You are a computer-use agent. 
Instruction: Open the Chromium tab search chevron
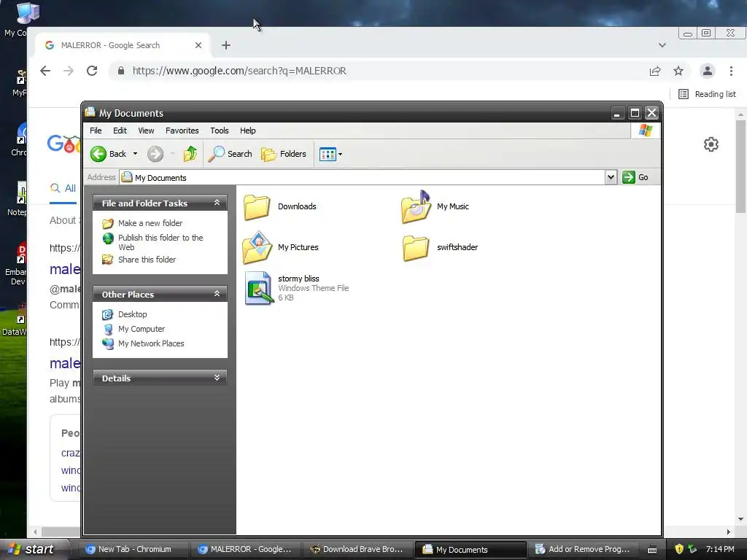coord(662,45)
